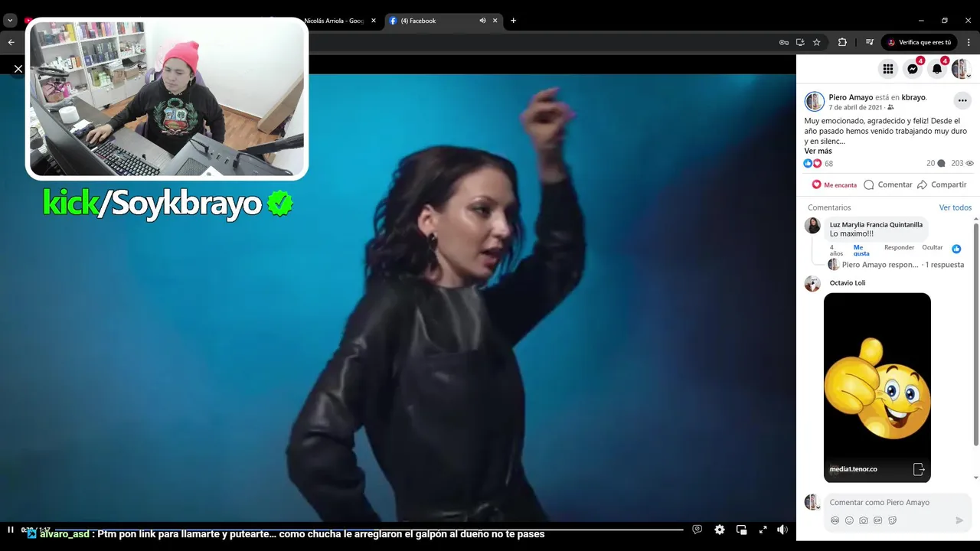Viewport: 980px width, 551px height.
Task: Click Ocultar on Luz's comment
Action: 933,247
